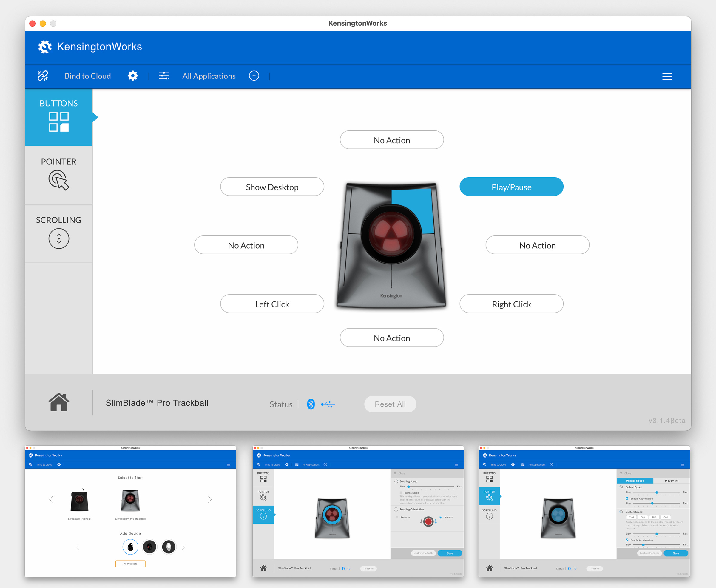Open the No Action assignment right of the trackball
This screenshot has width=716, height=588.
pyautogui.click(x=538, y=245)
